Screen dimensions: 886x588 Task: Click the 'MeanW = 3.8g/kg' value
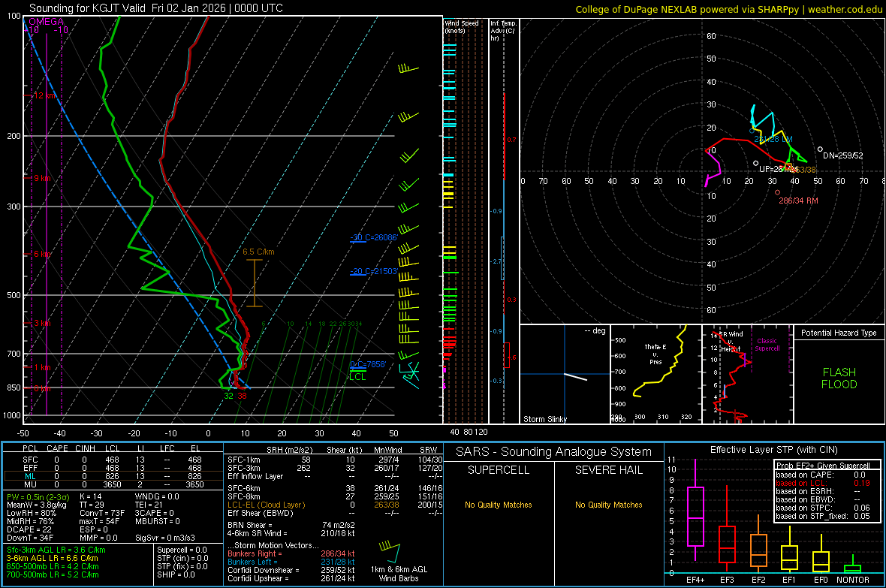point(37,505)
